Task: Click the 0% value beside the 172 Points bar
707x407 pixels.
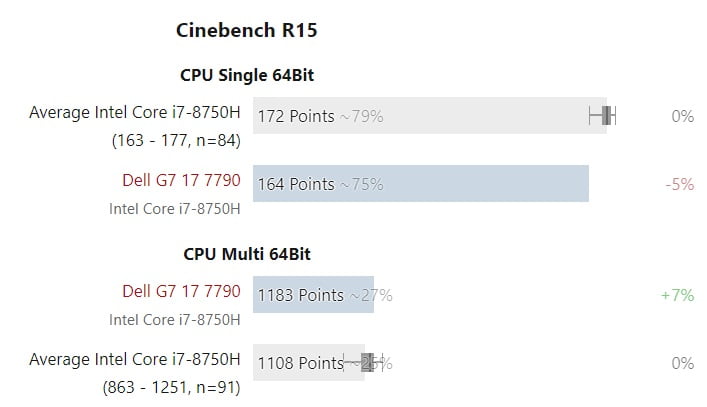Action: click(x=682, y=116)
